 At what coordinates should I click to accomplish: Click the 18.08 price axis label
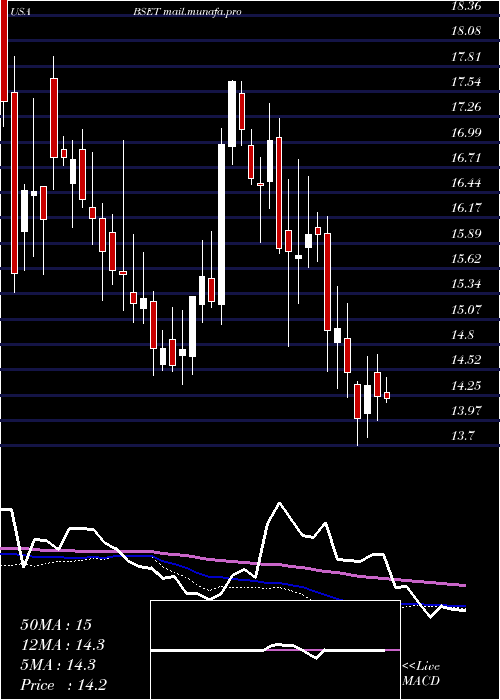467,31
